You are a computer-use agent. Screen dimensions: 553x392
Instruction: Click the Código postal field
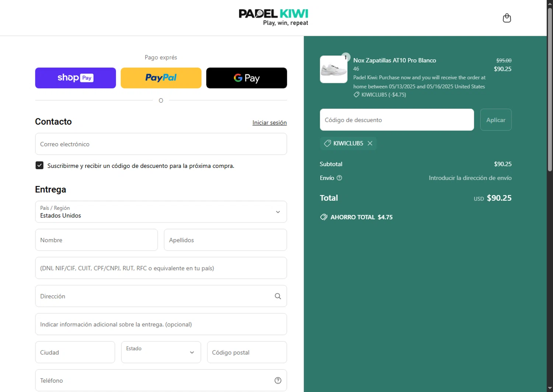247,352
